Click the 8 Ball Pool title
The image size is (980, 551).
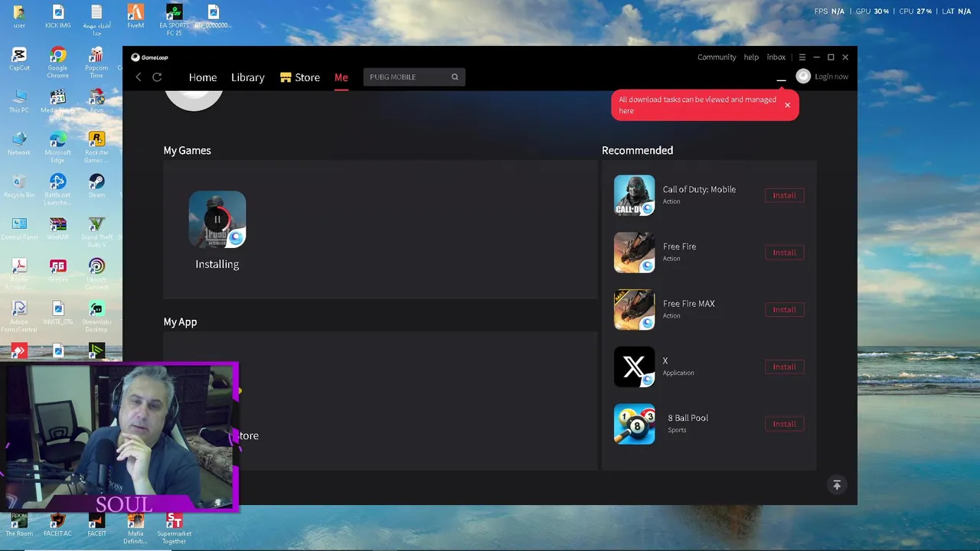pyautogui.click(x=688, y=418)
